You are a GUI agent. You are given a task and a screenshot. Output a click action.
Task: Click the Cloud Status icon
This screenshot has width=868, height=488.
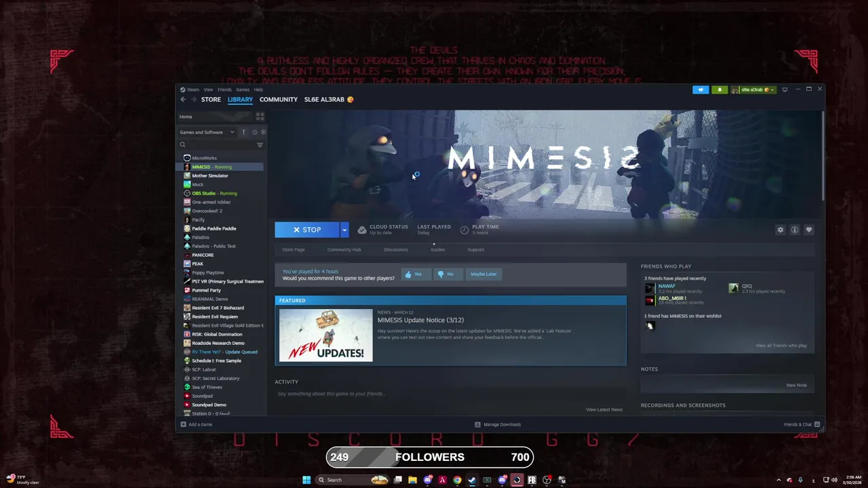[x=362, y=230]
